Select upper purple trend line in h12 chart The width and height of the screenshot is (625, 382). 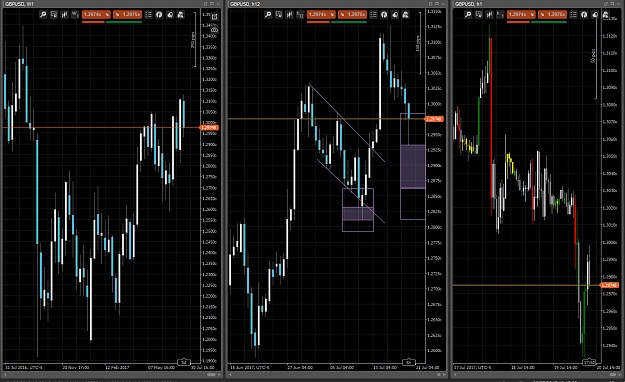click(347, 123)
